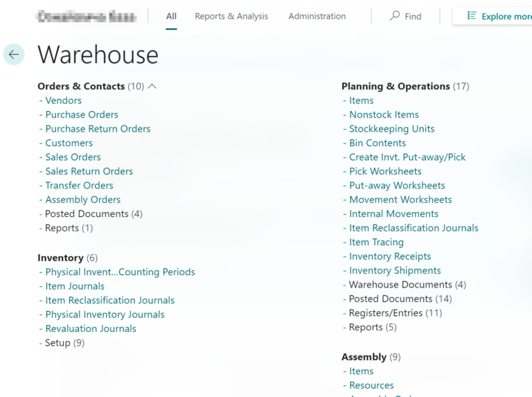Select the All tab
This screenshot has height=397, width=532.
(171, 16)
